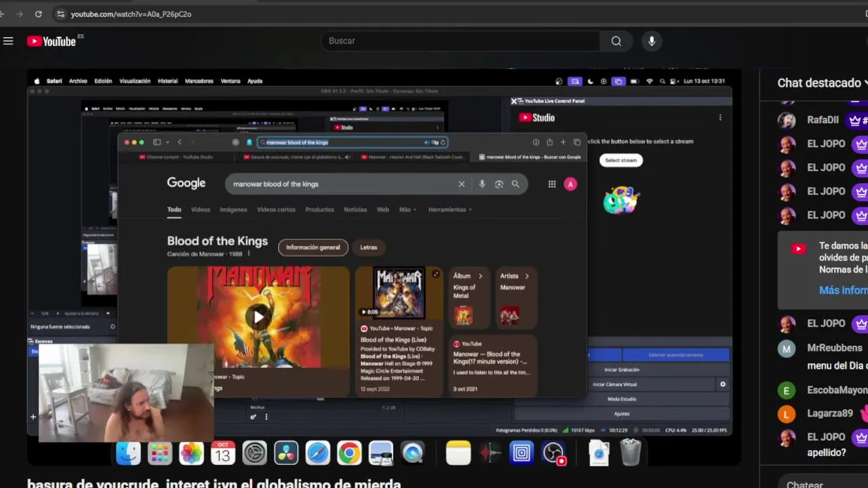Select the Imágenes results tab
The width and height of the screenshot is (868, 488).
pos(233,209)
